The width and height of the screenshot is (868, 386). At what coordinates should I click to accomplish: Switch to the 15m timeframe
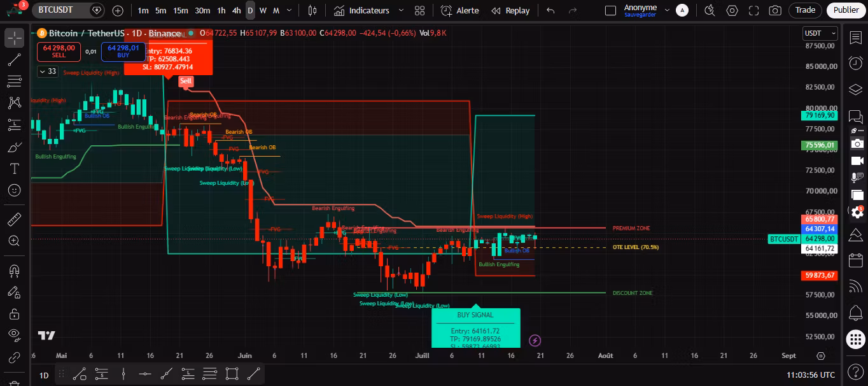(181, 10)
